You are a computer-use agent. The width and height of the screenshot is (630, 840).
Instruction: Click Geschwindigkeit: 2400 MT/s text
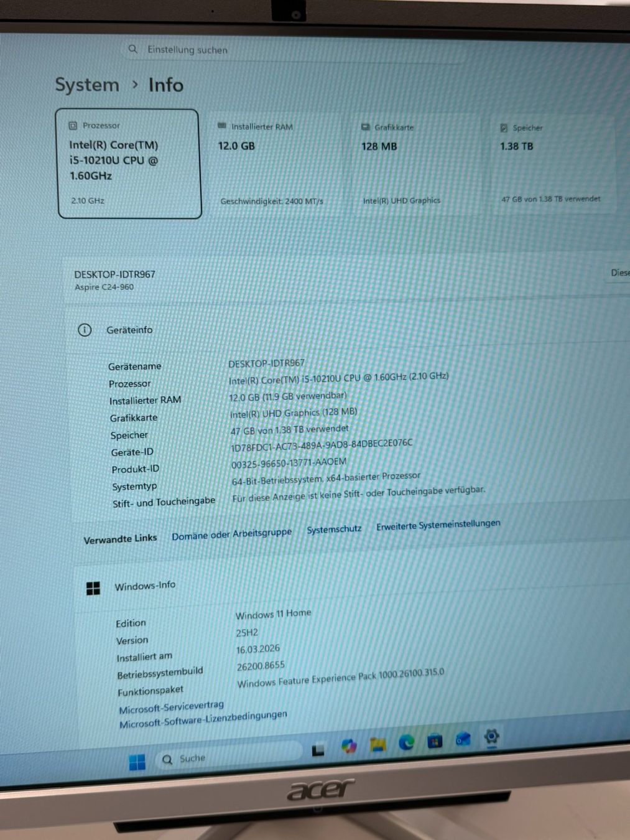point(272,201)
